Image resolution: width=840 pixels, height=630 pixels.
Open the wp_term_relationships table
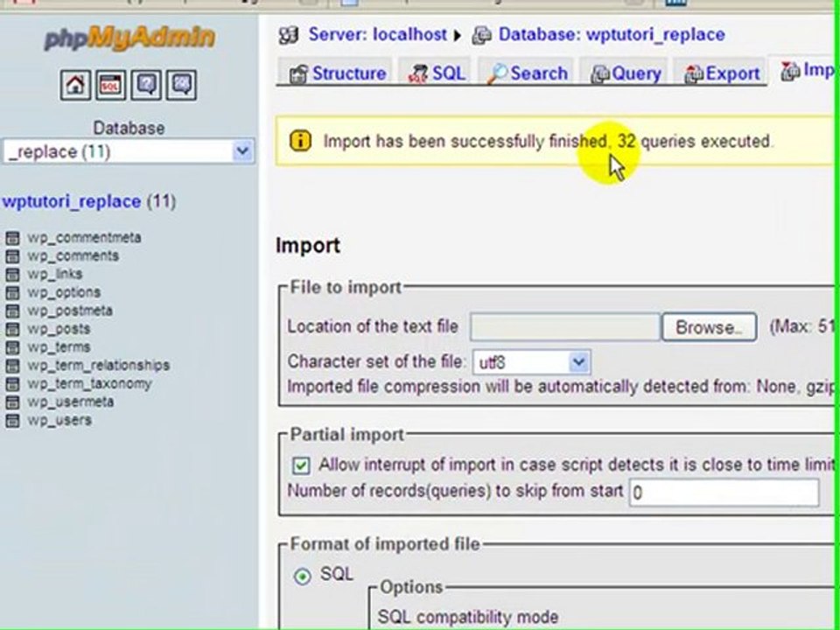(x=99, y=366)
